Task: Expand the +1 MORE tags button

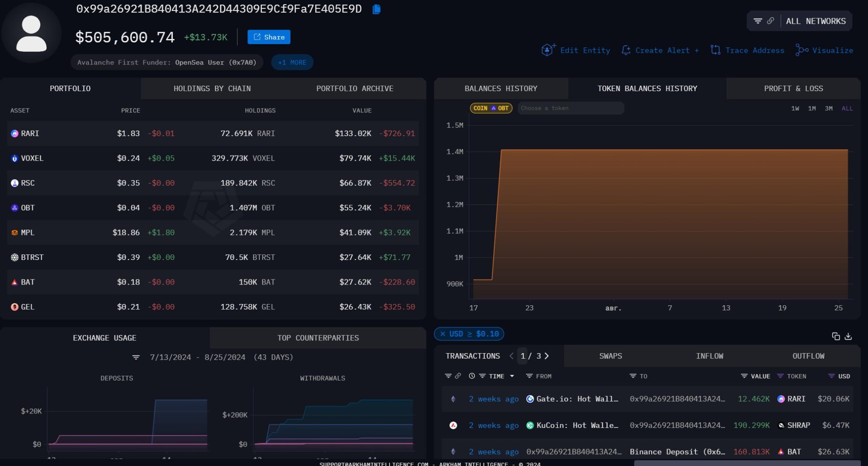Action: pyautogui.click(x=292, y=62)
